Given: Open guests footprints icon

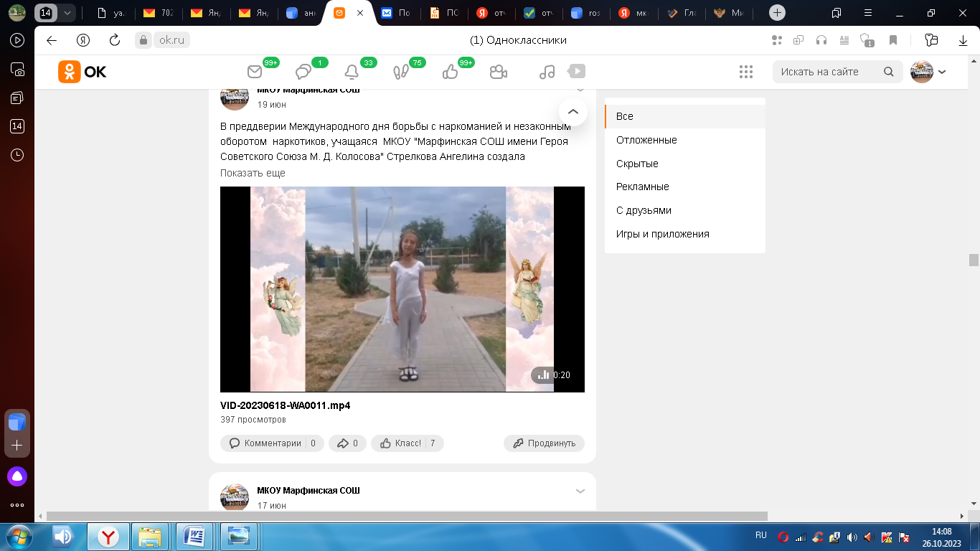Looking at the screenshot, I should point(400,72).
